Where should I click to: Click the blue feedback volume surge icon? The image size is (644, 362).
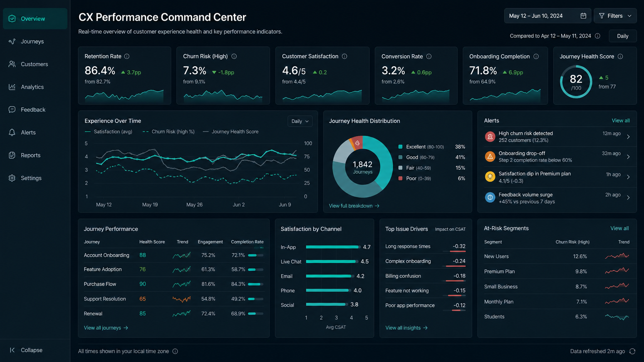tap(490, 197)
